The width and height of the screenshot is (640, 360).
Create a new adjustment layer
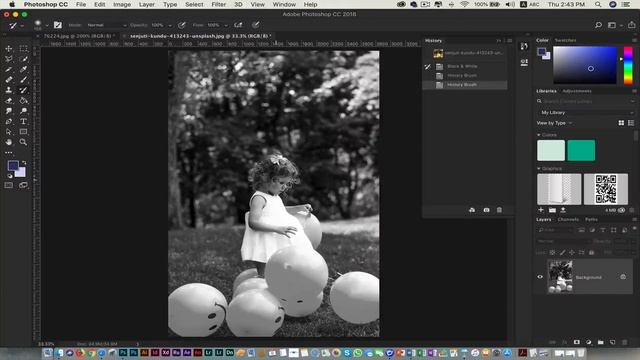[x=589, y=342]
